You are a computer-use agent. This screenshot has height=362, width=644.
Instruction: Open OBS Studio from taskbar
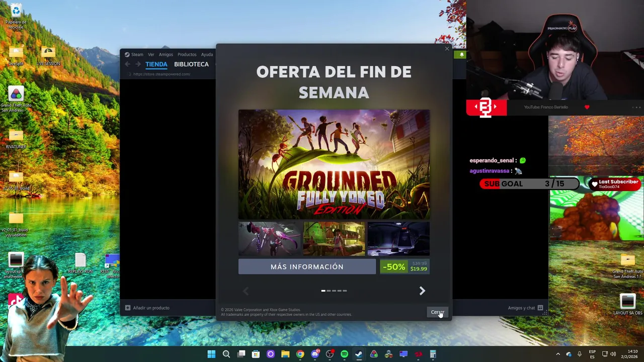coord(330,354)
